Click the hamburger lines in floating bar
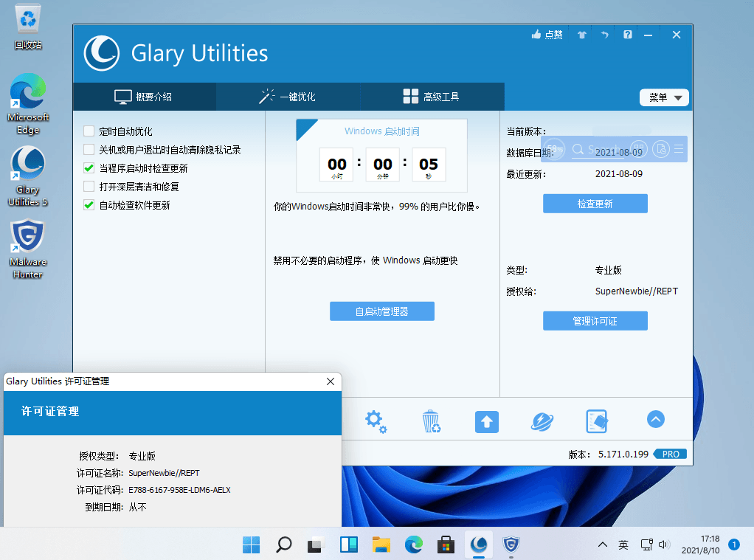 point(679,148)
